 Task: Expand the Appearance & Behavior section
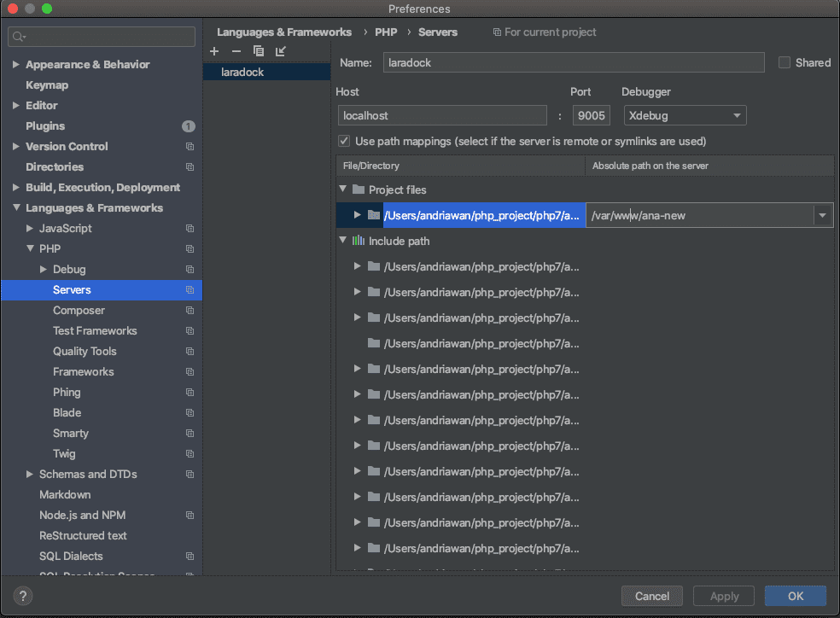coord(16,65)
